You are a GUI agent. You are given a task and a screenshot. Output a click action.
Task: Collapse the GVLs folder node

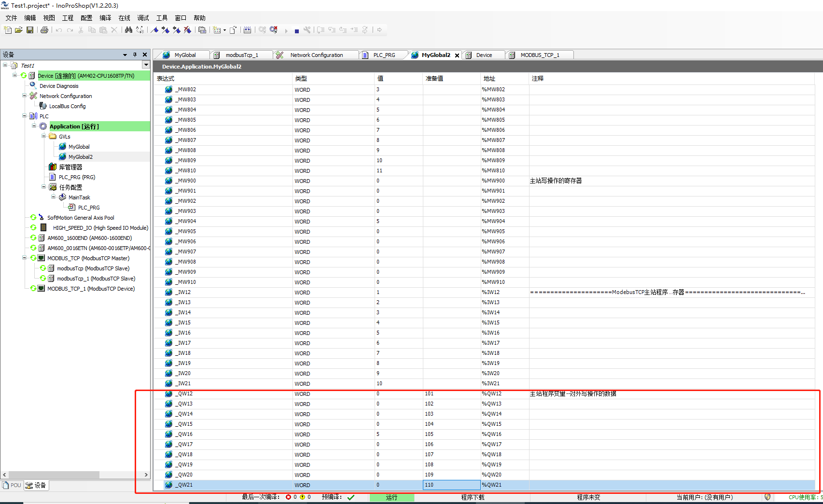(43, 136)
